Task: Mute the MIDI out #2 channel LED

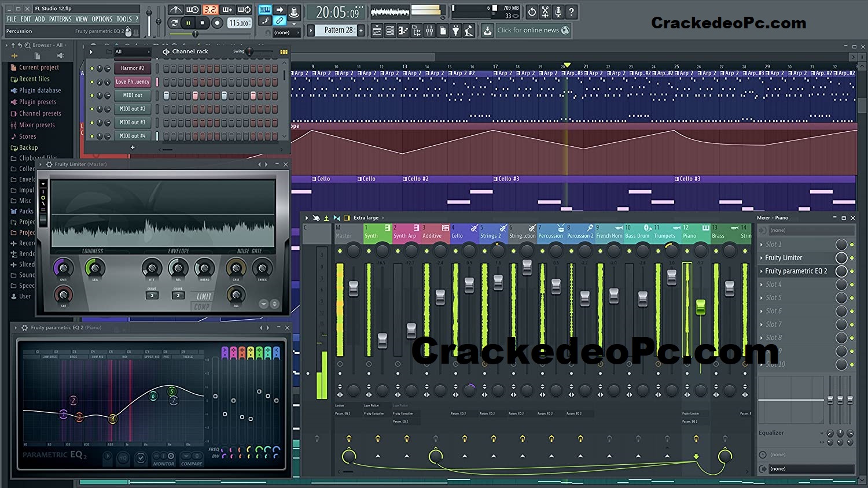Action: [91, 109]
